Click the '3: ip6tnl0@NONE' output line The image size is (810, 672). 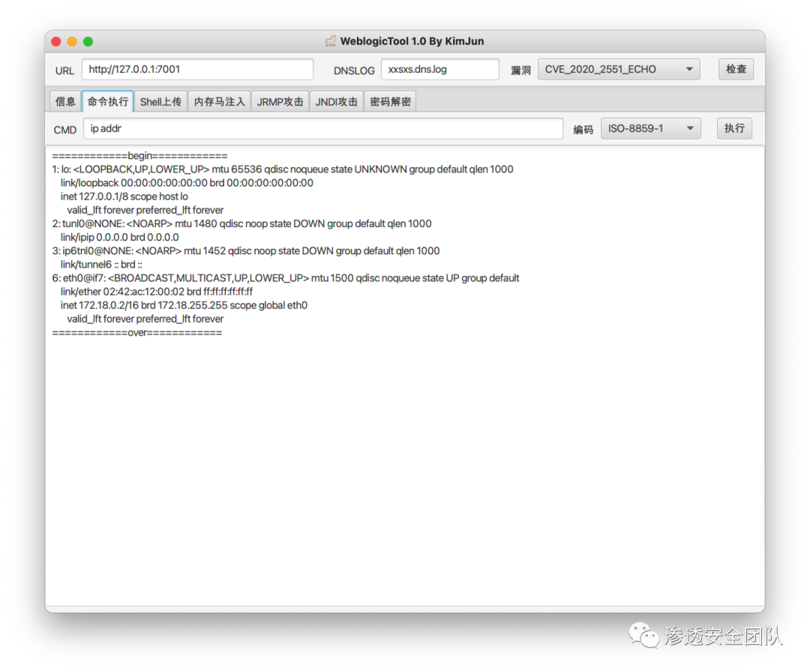pos(246,251)
